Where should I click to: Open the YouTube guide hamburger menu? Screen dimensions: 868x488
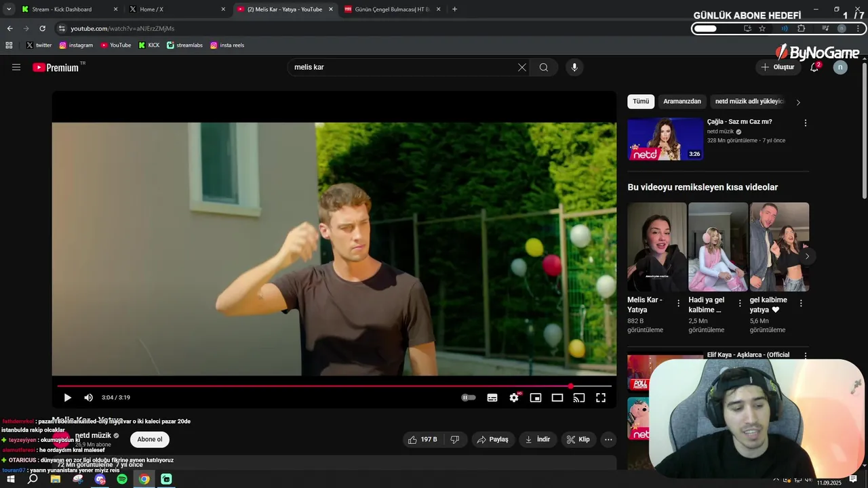[x=16, y=67]
